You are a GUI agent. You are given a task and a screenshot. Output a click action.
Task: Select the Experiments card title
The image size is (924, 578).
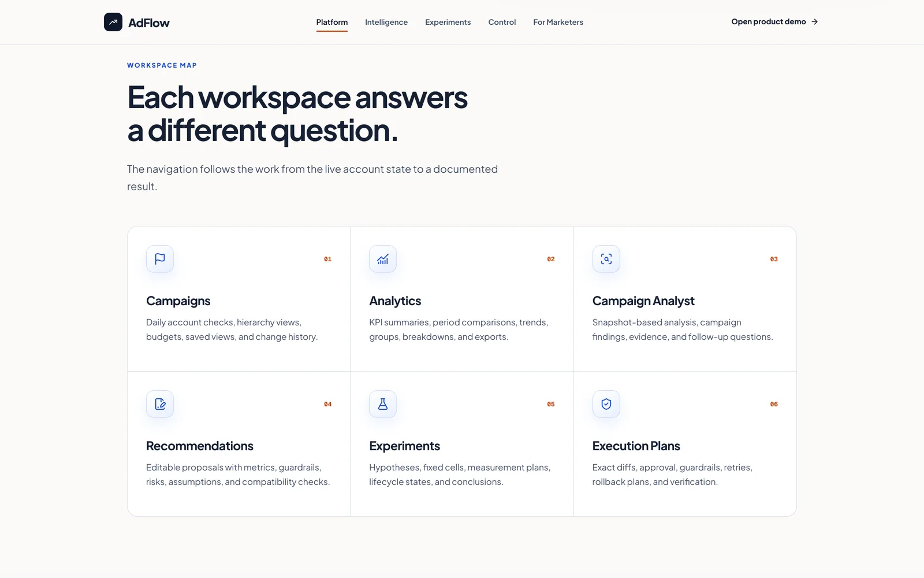point(404,446)
